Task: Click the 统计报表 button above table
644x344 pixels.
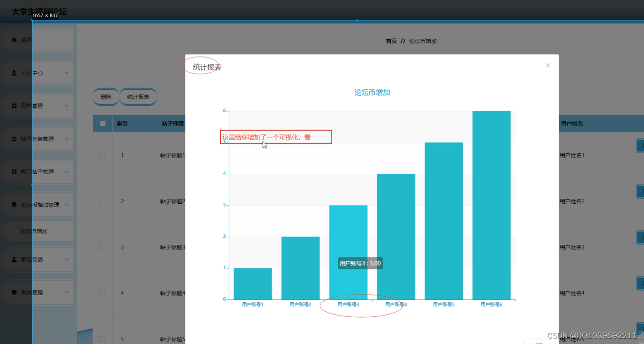Action: (x=138, y=97)
